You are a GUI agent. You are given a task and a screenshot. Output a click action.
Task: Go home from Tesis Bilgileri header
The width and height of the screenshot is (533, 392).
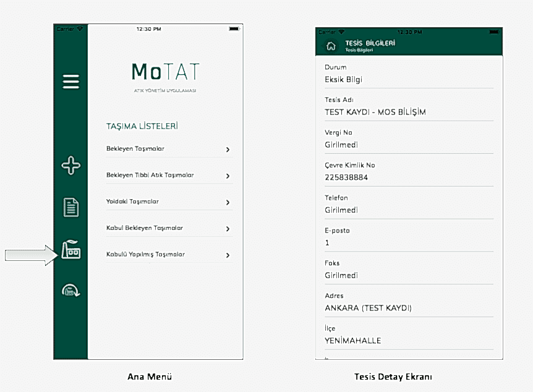pos(331,46)
